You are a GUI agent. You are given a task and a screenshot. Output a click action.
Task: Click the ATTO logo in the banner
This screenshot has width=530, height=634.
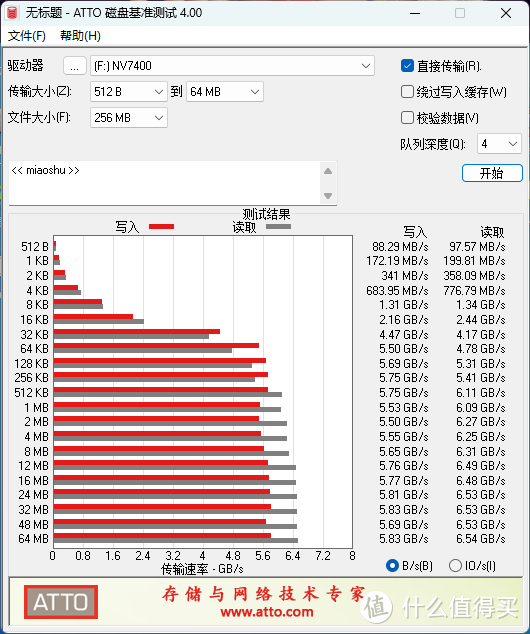coord(61,602)
